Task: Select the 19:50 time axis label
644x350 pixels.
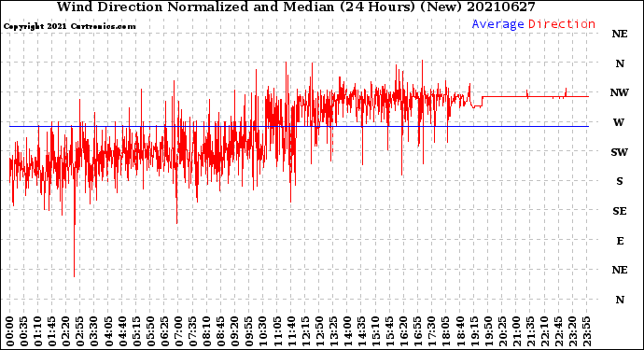Action: pos(488,331)
